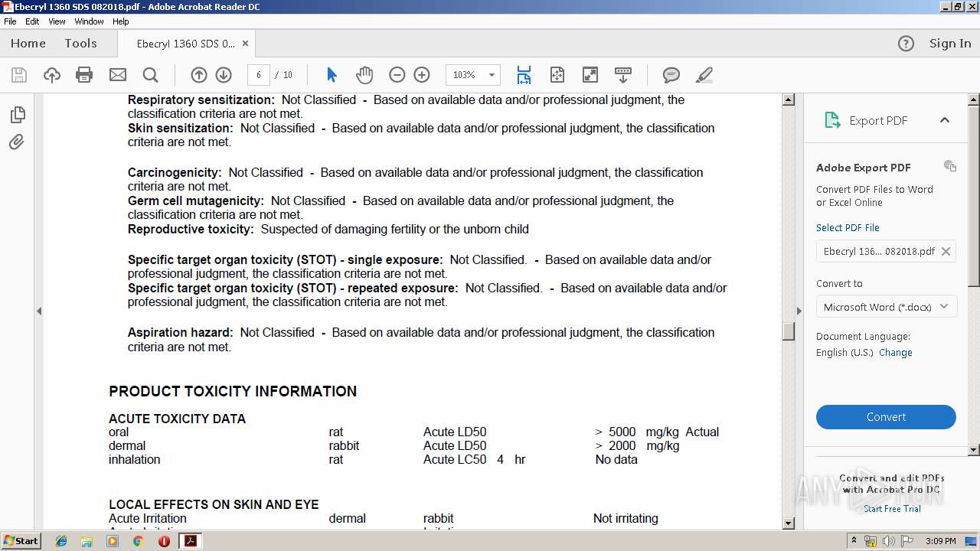Screen dimensions: 980x551
Task: Open the Windows Start menu
Action: [x=21, y=540]
